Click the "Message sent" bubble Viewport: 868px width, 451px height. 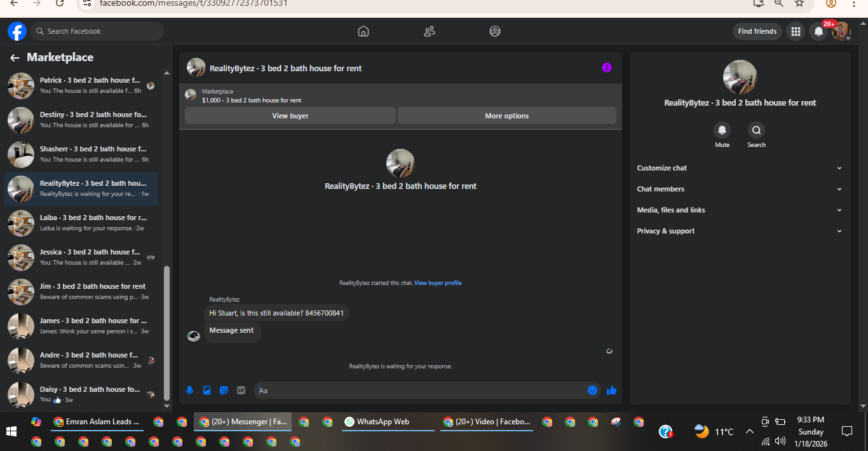tap(232, 331)
